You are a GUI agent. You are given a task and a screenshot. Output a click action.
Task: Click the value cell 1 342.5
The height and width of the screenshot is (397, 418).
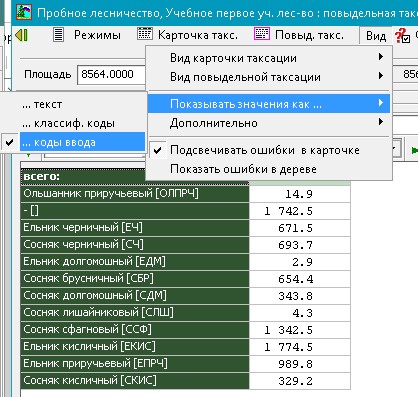pyautogui.click(x=300, y=330)
